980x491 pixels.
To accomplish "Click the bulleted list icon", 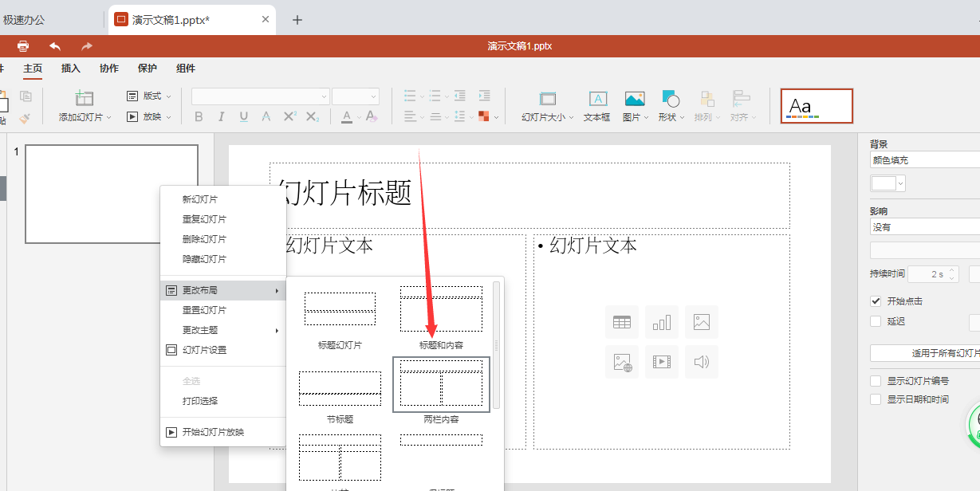I will pyautogui.click(x=410, y=96).
